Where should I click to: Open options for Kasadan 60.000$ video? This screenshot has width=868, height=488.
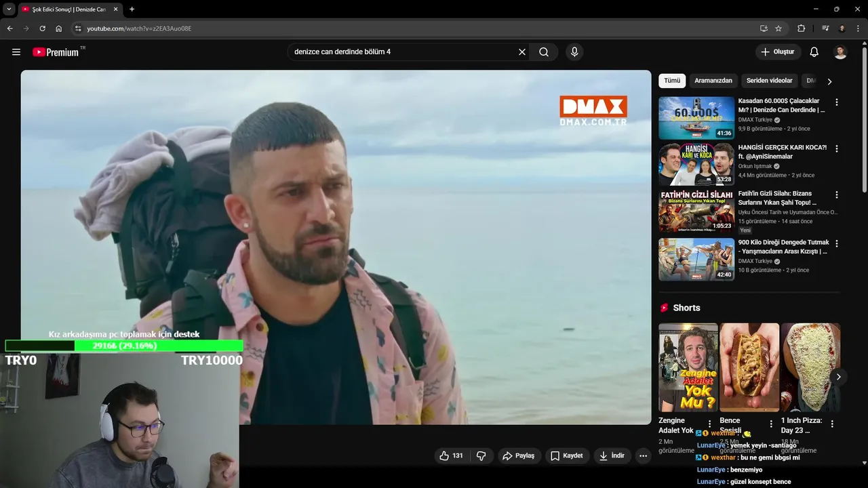[x=837, y=102]
